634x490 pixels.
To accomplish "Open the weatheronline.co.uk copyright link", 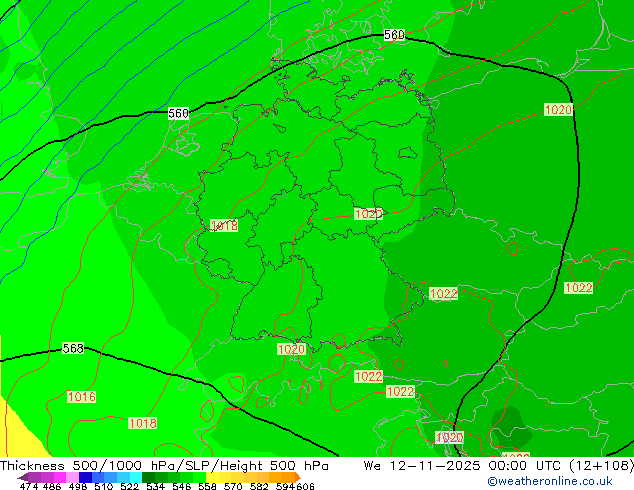I will click(549, 481).
